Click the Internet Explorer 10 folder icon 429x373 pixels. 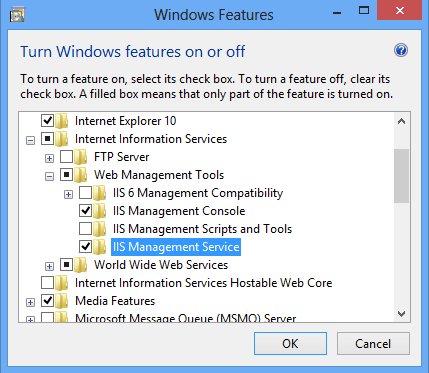pos(62,121)
